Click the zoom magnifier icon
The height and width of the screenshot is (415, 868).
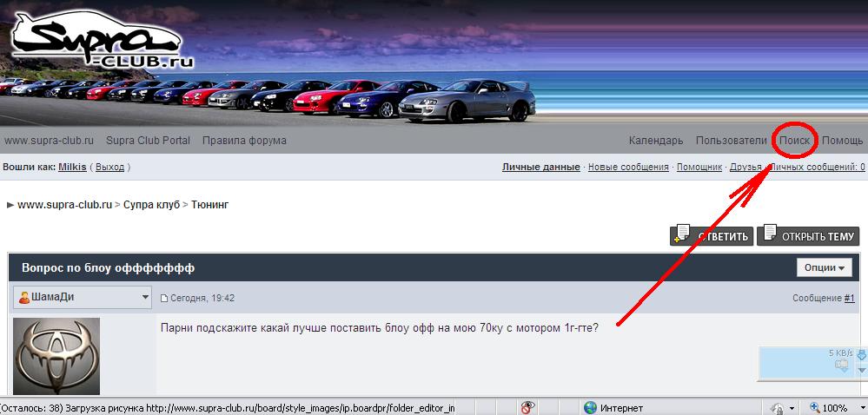pos(814,407)
